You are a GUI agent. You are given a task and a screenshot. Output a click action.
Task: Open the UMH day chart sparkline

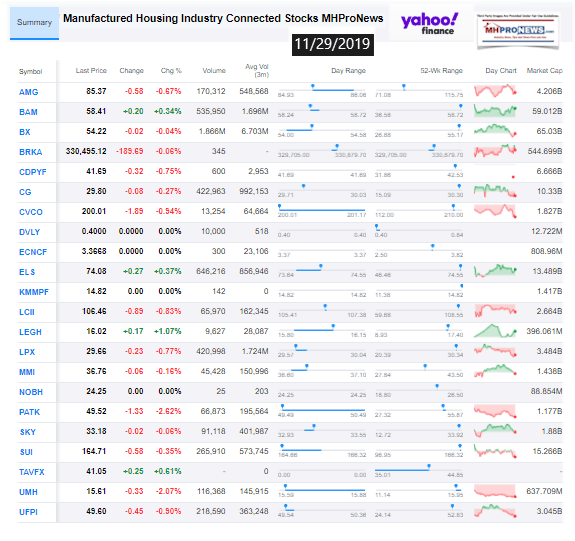495,491
